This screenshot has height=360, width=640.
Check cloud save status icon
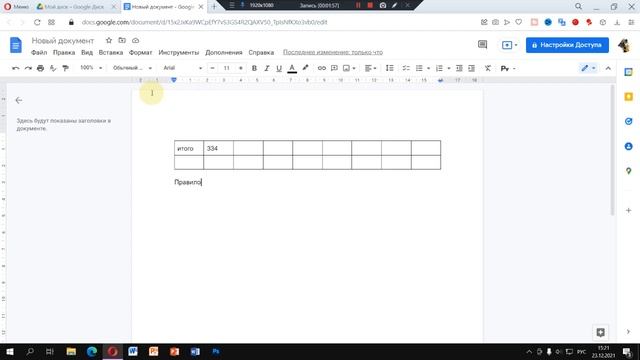[x=136, y=40]
